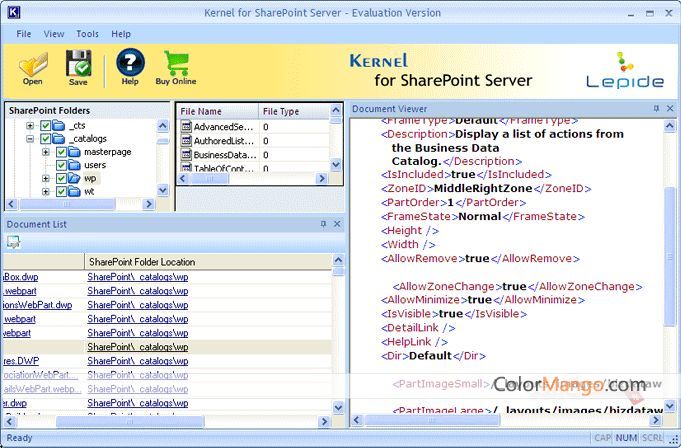Click the Document Viewer horizontal scrollbar thumb
Viewport: 681px width, 448px height.
[x=432, y=420]
